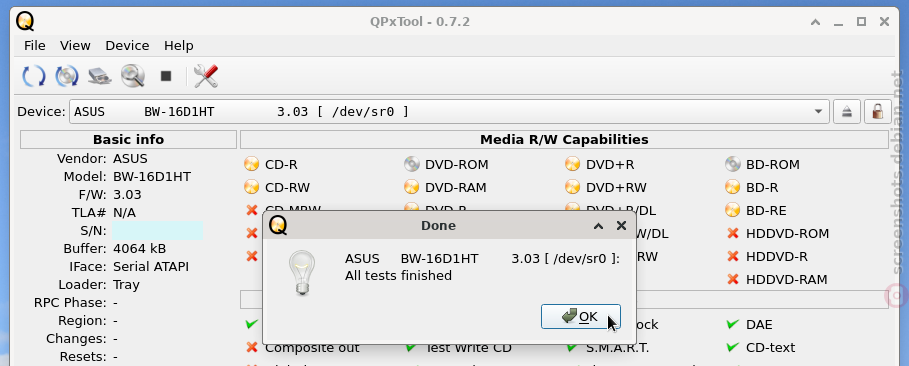Click the eject tray button beside Device

846,111
